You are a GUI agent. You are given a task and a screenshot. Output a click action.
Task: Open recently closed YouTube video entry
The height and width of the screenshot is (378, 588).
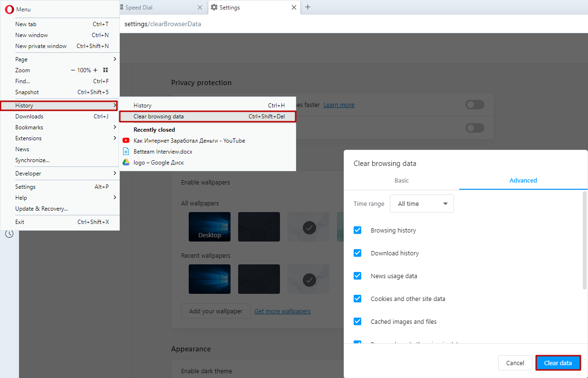207,141
